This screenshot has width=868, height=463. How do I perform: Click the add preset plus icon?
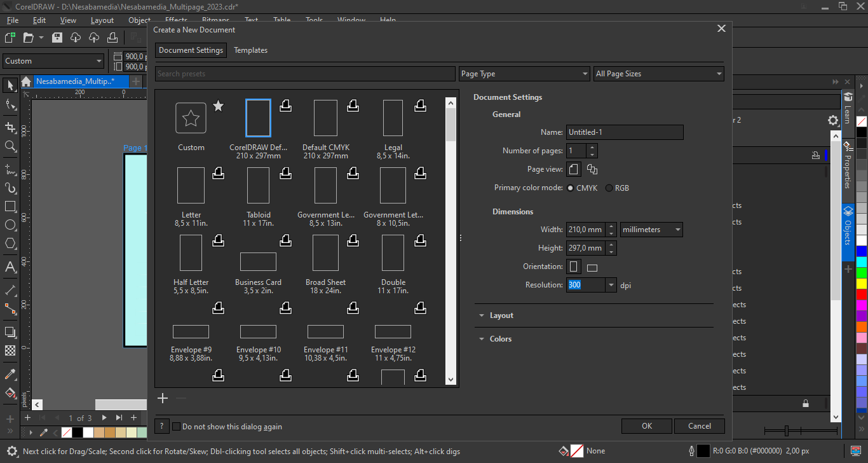coord(163,398)
